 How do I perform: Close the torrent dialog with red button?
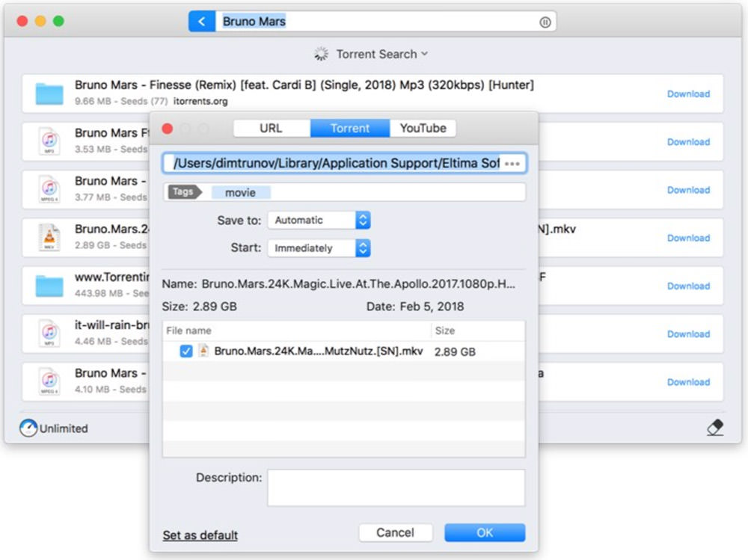[168, 129]
